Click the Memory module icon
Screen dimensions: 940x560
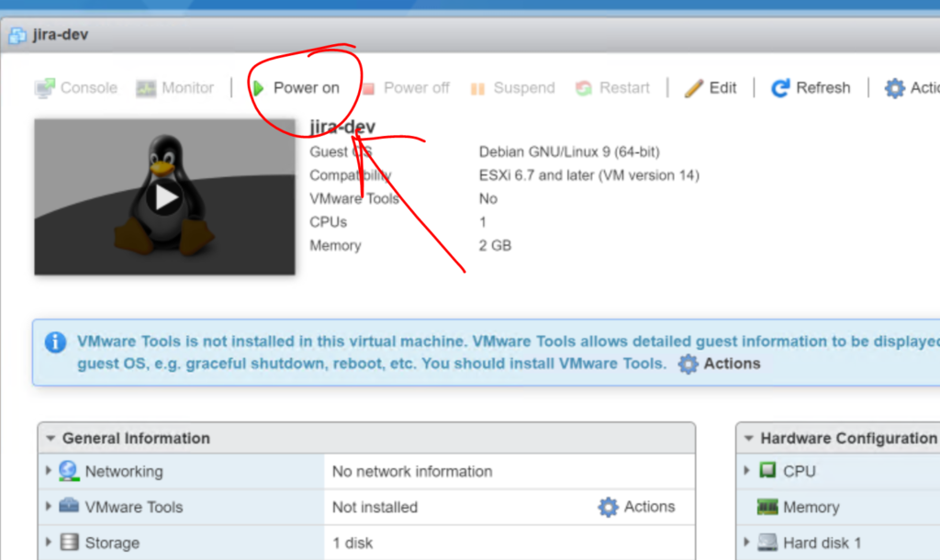pyautogui.click(x=767, y=507)
